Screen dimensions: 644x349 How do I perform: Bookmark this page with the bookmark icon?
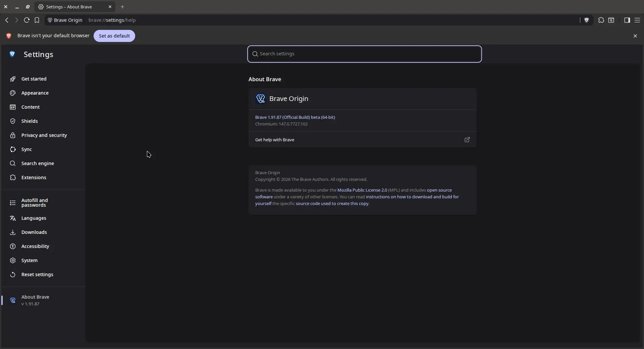(x=37, y=20)
